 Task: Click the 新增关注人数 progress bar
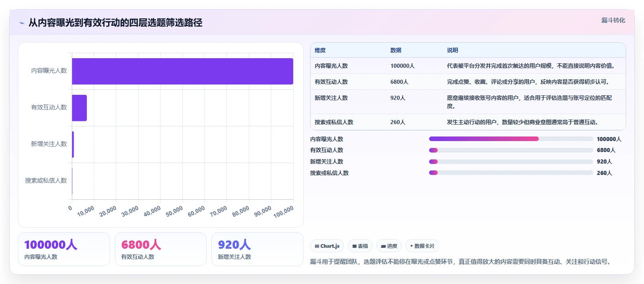pos(511,161)
